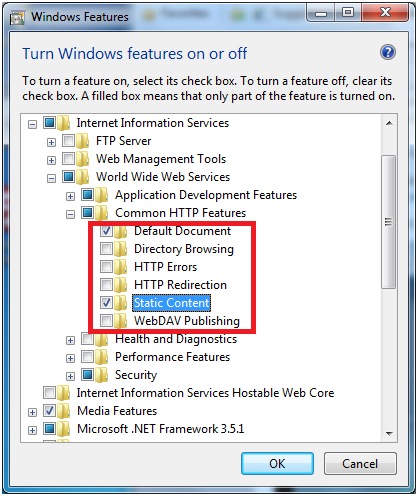Click the Common HTTP Features folder icon
Image resolution: width=418 pixels, height=496 pixels.
coord(102,213)
